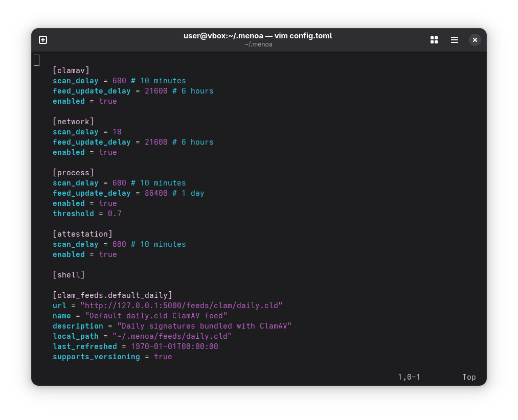The height and width of the screenshot is (420, 518).
Task: Click the 'supports_versioning = true' line
Action: 112,357
